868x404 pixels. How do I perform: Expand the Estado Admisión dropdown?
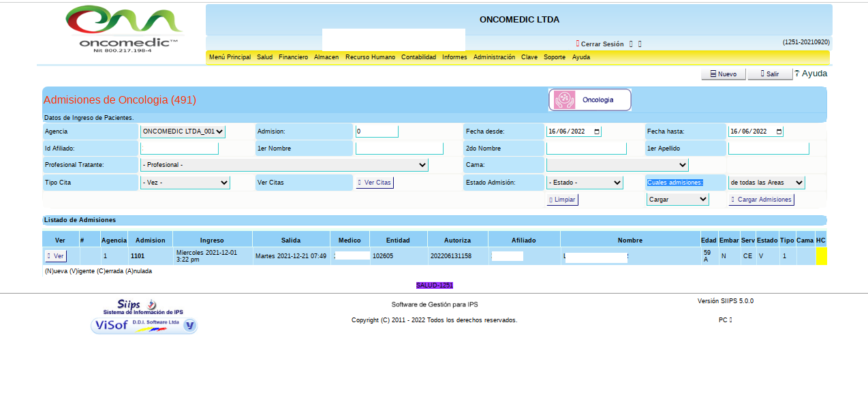tap(585, 183)
